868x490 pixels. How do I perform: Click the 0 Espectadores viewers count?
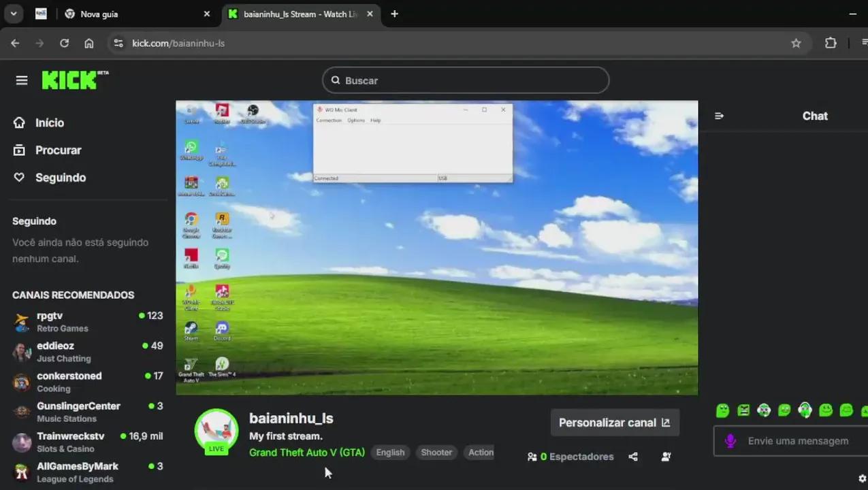click(x=570, y=457)
